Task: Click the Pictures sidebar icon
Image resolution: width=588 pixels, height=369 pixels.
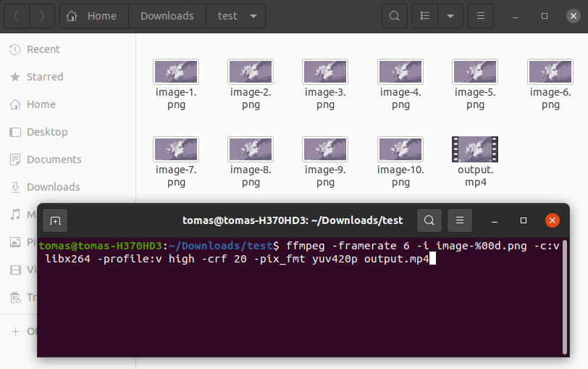Action: (x=15, y=242)
